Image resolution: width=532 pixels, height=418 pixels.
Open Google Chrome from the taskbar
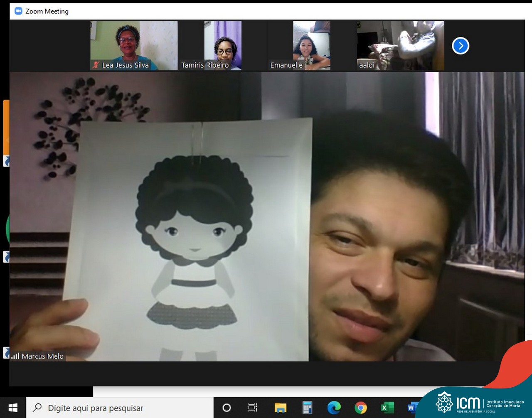coord(360,408)
